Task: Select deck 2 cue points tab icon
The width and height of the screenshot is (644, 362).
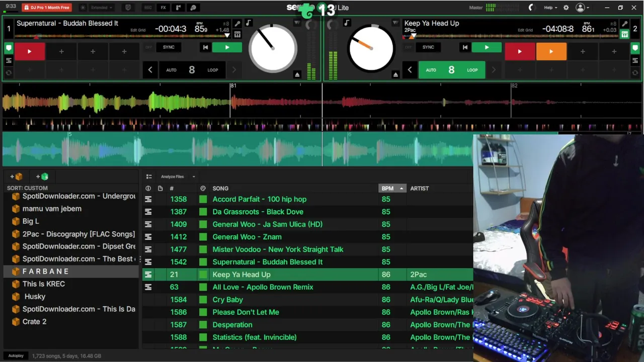Action: click(x=635, y=48)
